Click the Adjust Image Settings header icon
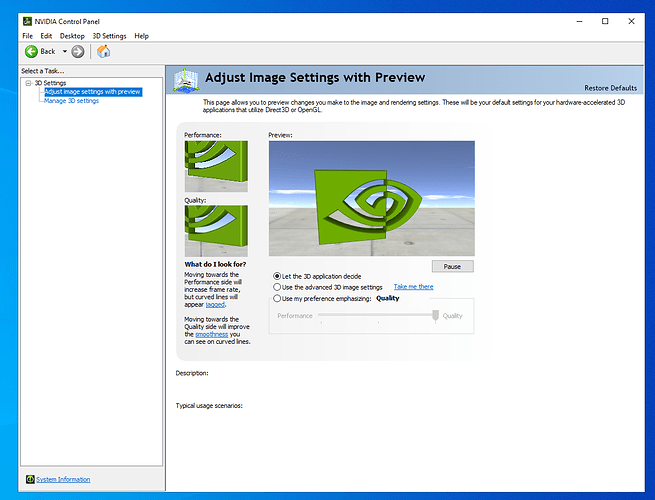Image resolution: width=655 pixels, height=500 pixels. (186, 80)
